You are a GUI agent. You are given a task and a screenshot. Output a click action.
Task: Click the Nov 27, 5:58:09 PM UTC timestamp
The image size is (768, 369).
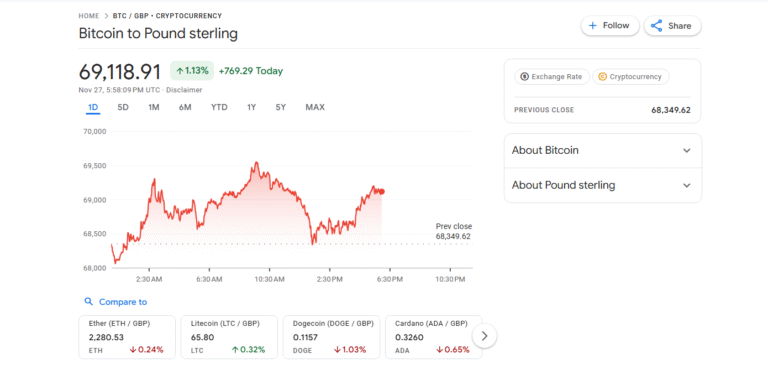[x=120, y=90]
